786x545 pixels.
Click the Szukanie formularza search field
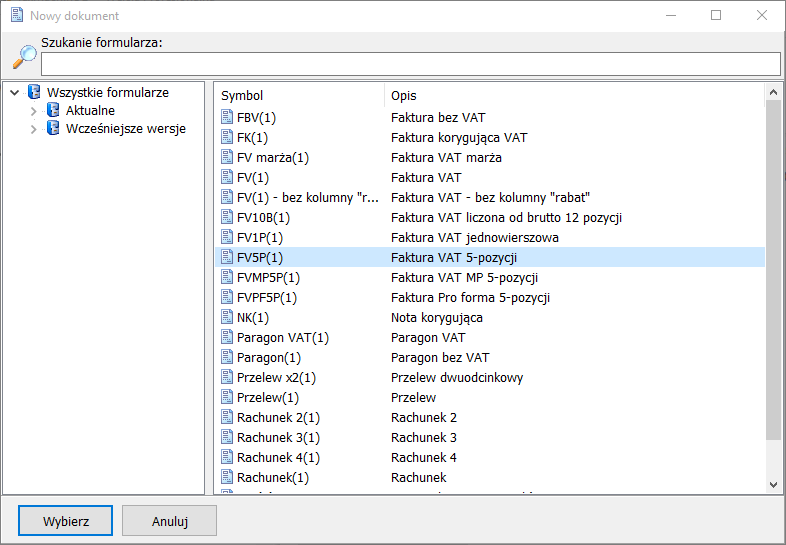click(410, 64)
